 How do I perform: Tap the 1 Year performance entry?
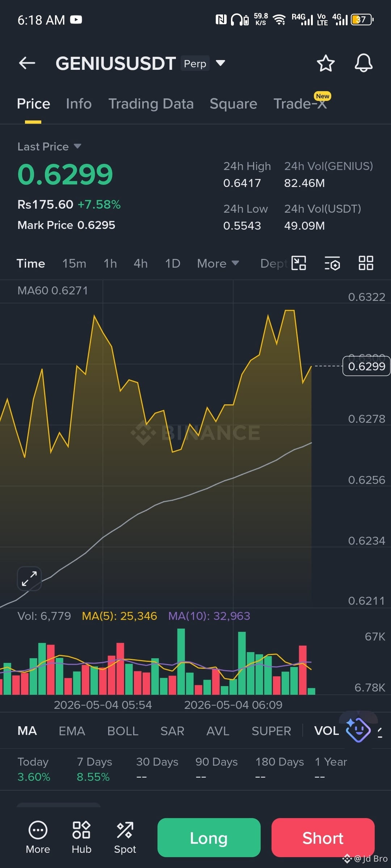tap(331, 769)
